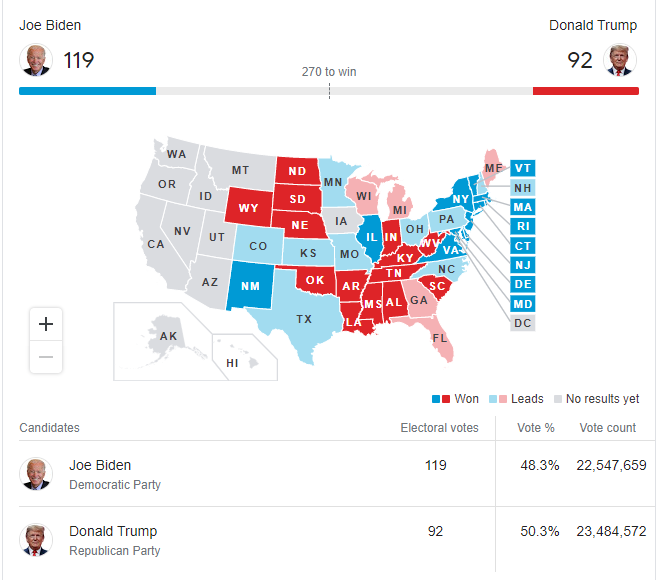Click Alaska in the inset map
Screen dimensions: 659x580
pyautogui.click(x=167, y=336)
